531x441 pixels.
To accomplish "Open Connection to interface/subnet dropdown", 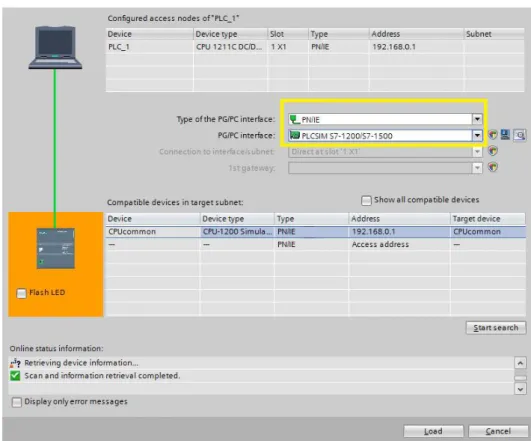I will tap(477, 151).
